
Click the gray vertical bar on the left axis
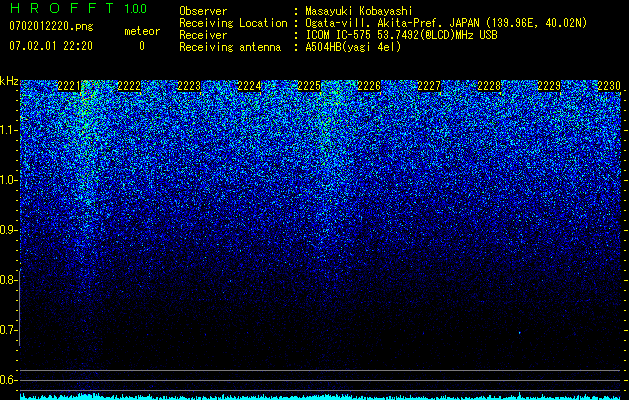(x=20, y=307)
